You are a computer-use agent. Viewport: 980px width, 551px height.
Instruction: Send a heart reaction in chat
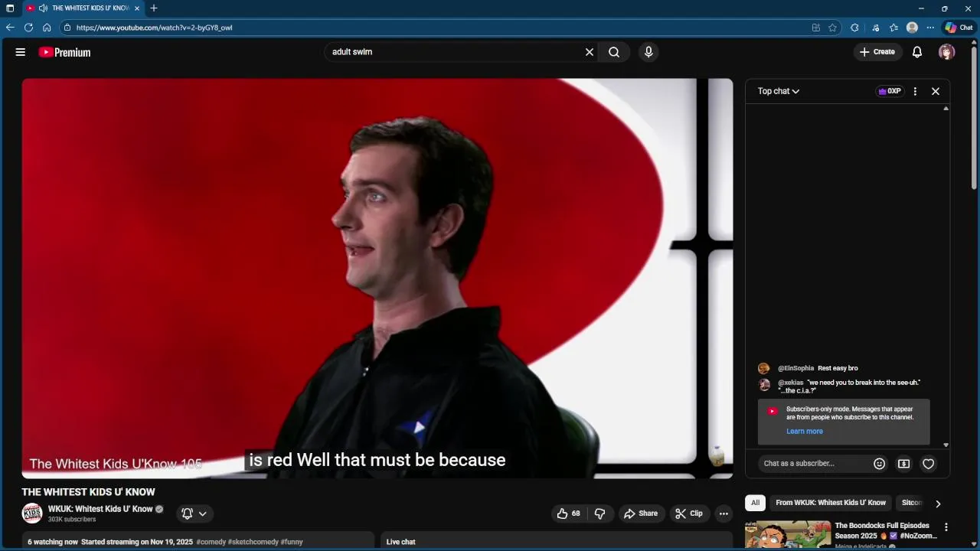click(x=929, y=464)
